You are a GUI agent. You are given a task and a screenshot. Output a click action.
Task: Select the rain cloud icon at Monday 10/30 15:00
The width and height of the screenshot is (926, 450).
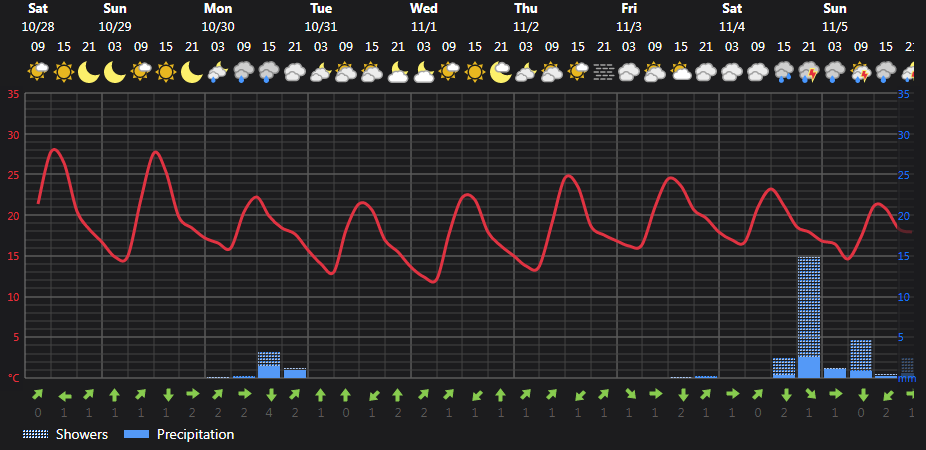pyautogui.click(x=269, y=72)
